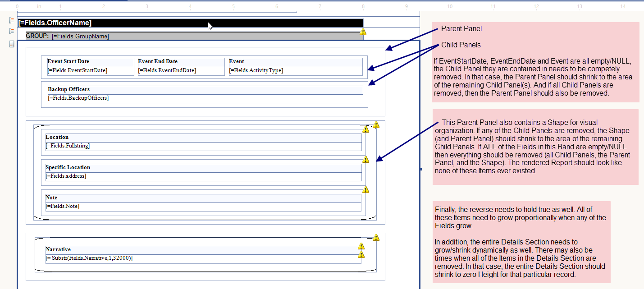Select the detail section icon in left margin

pyautogui.click(x=12, y=44)
